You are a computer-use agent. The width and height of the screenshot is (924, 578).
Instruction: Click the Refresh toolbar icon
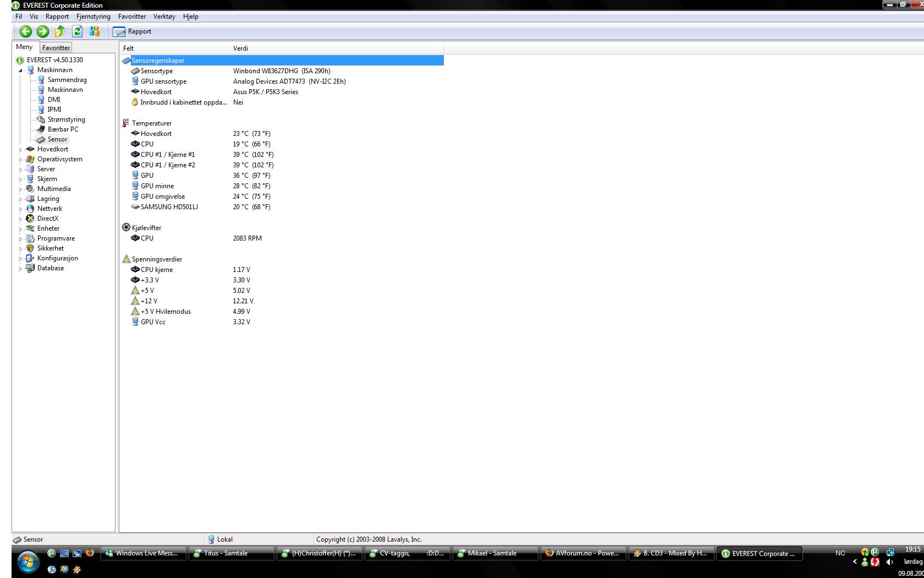tap(77, 31)
